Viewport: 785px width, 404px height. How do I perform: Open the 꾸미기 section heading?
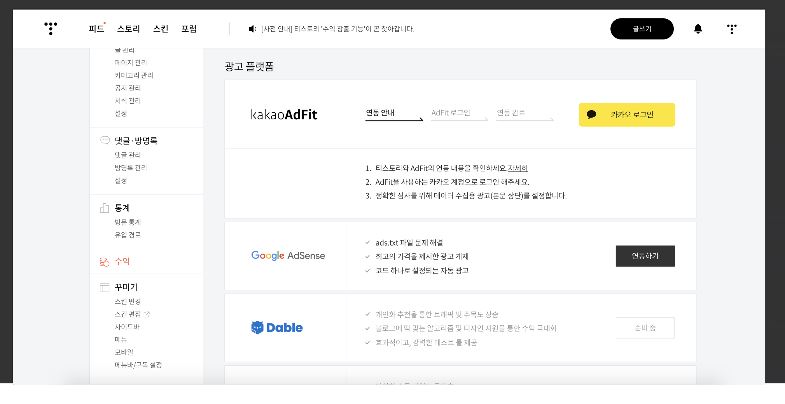(x=126, y=287)
